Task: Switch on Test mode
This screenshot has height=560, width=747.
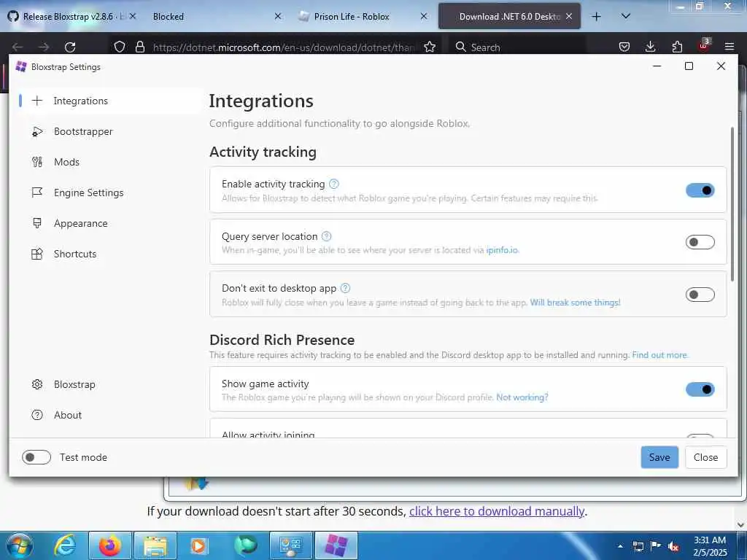Action: click(x=36, y=457)
